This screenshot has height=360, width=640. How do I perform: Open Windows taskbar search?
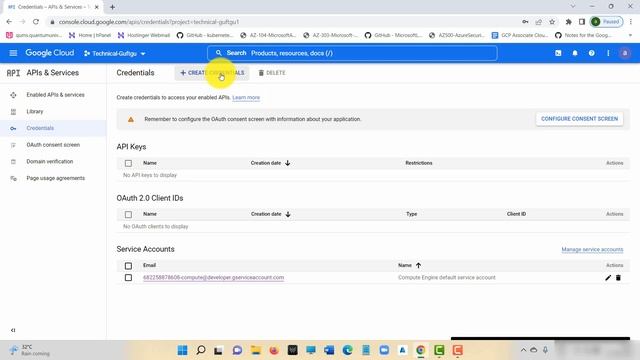click(200, 350)
